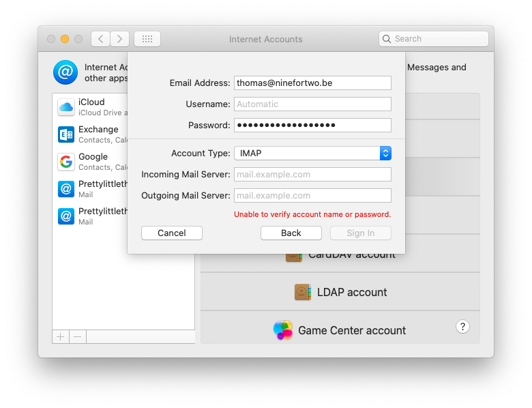Remove account with minus button

[x=78, y=337]
